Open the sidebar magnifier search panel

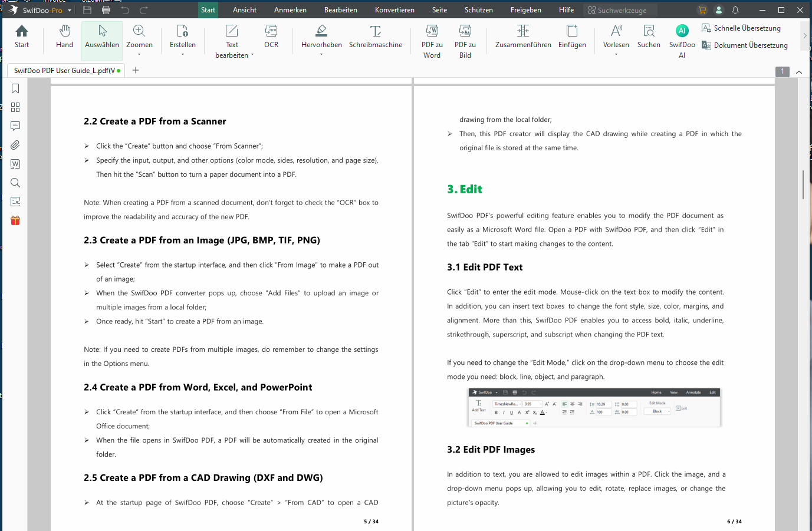(x=15, y=183)
